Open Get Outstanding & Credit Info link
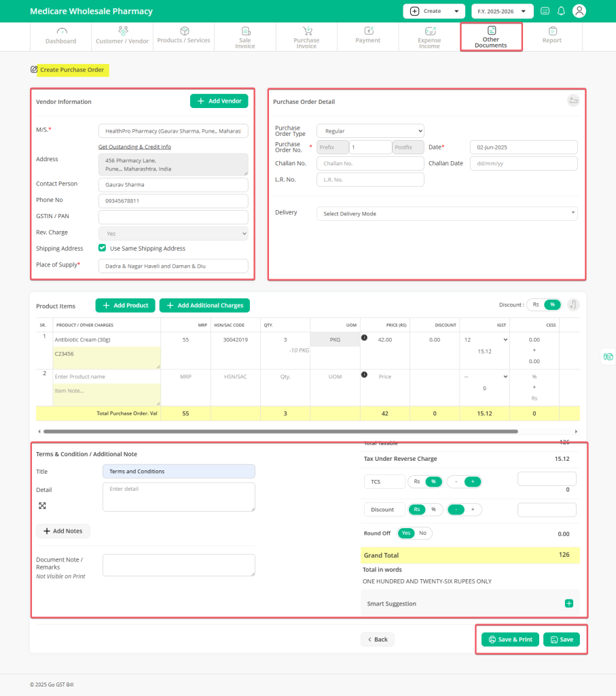 [134, 146]
